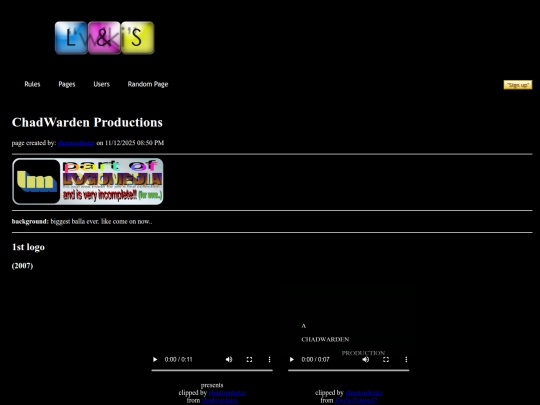Image resolution: width=540 pixels, height=405 pixels.
Task: Open 'from' source link under 0:07 video
Action: pos(356,401)
